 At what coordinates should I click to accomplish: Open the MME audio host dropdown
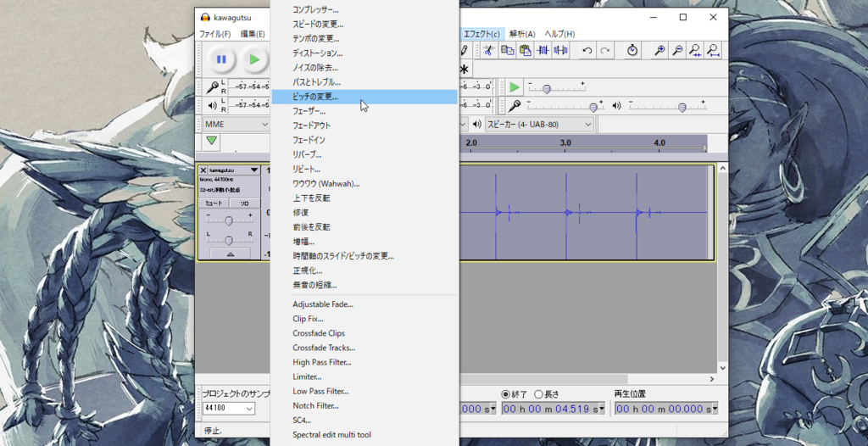click(x=236, y=124)
